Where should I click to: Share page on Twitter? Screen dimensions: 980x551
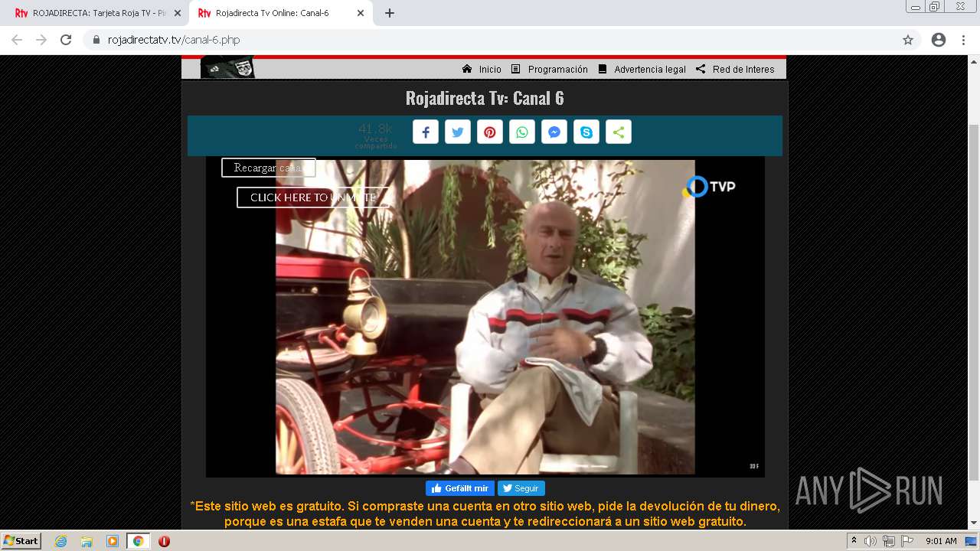coord(458,132)
